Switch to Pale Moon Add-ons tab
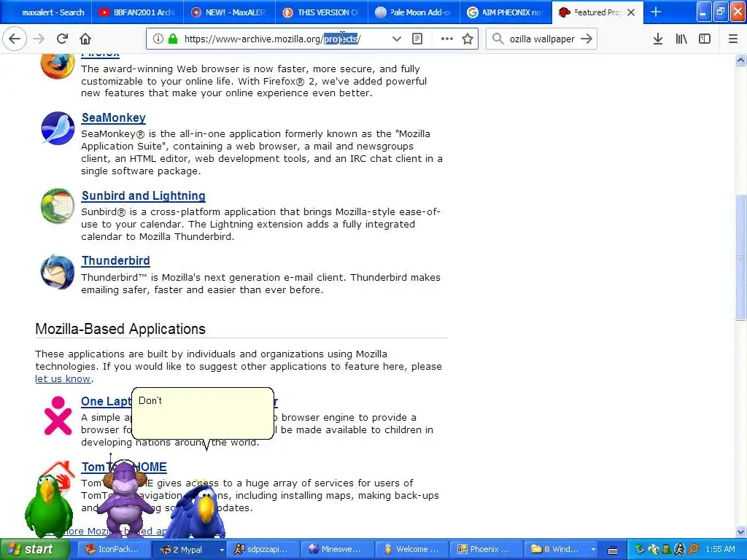This screenshot has width=747, height=560. [414, 12]
